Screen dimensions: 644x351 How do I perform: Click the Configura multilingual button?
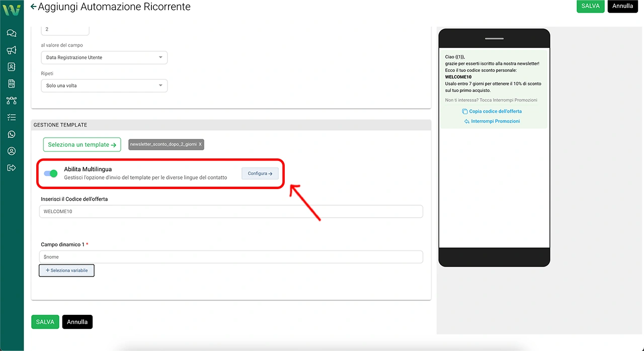click(260, 173)
